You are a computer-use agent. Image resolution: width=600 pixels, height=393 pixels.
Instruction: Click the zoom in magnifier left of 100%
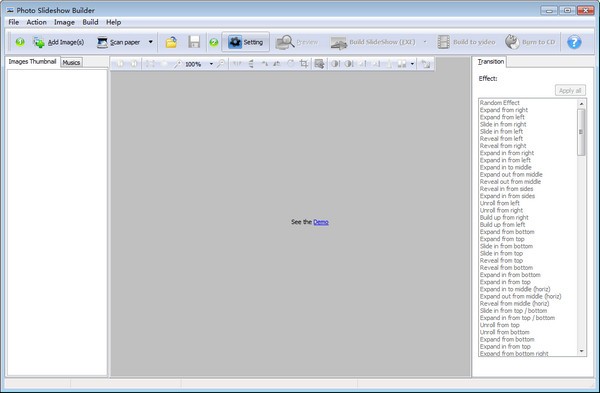178,64
